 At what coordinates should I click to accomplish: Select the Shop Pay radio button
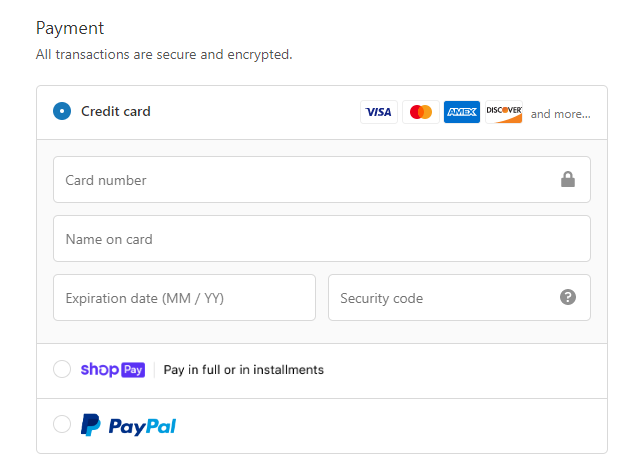[62, 369]
